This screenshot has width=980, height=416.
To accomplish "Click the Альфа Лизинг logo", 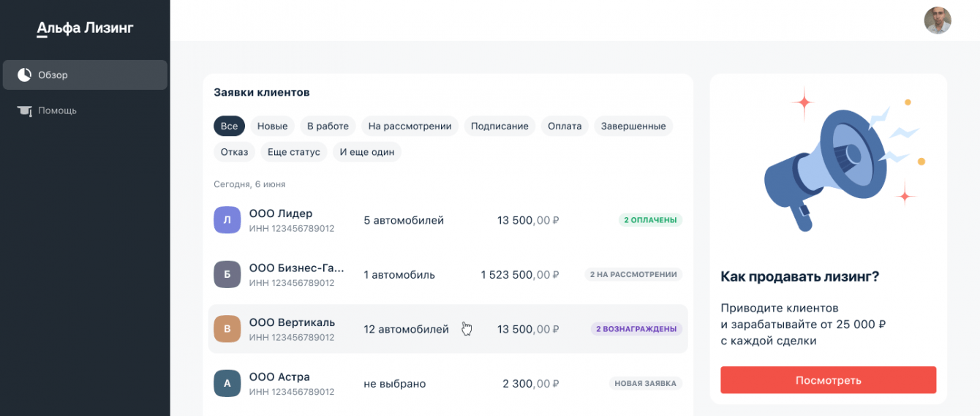I will click(85, 29).
